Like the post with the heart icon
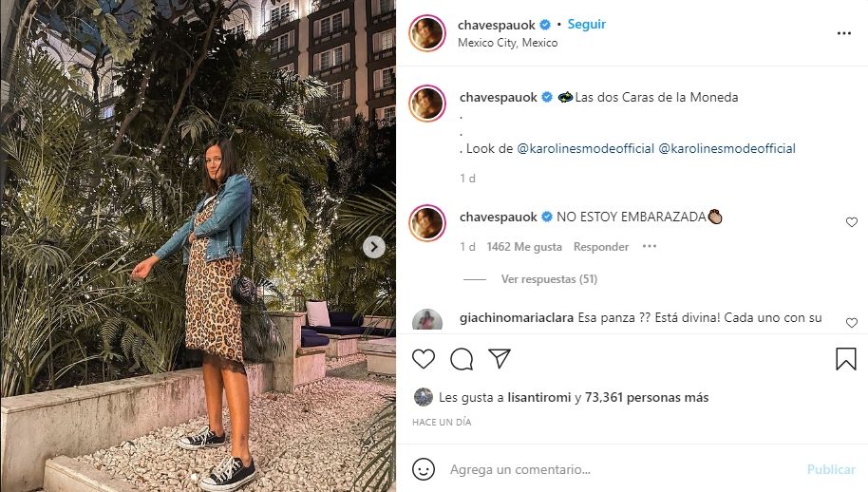Image resolution: width=868 pixels, height=492 pixels. point(424,359)
